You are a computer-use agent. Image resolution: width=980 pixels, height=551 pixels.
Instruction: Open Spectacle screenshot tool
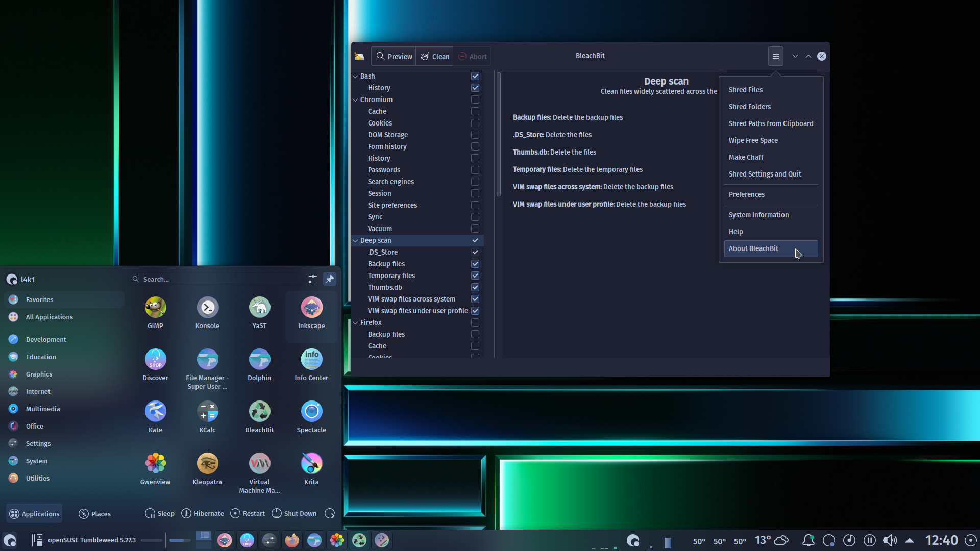point(311,417)
